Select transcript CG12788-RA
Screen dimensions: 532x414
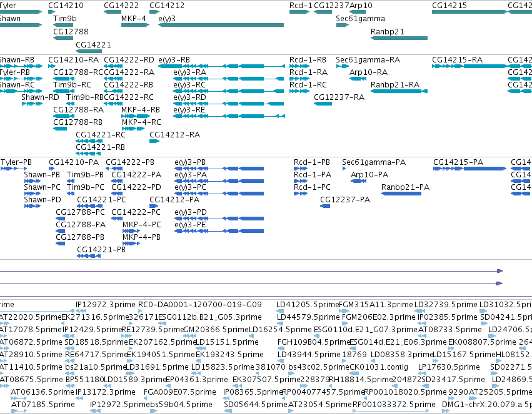coord(63,116)
